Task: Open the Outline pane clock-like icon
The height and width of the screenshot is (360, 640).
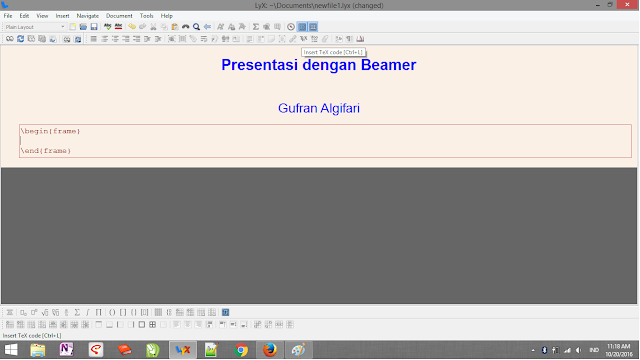Action: click(x=291, y=27)
